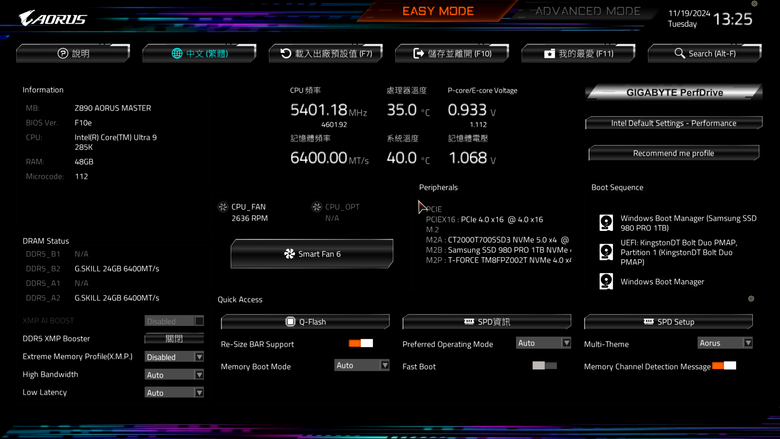Open the Preferred Operating Mode dropdown
780x439 pixels.
543,343
